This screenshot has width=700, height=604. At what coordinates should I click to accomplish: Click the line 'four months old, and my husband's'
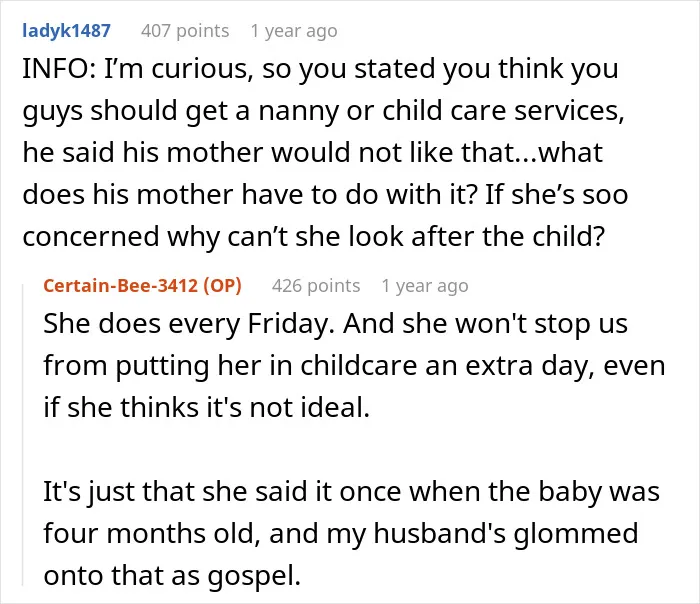coord(341,533)
